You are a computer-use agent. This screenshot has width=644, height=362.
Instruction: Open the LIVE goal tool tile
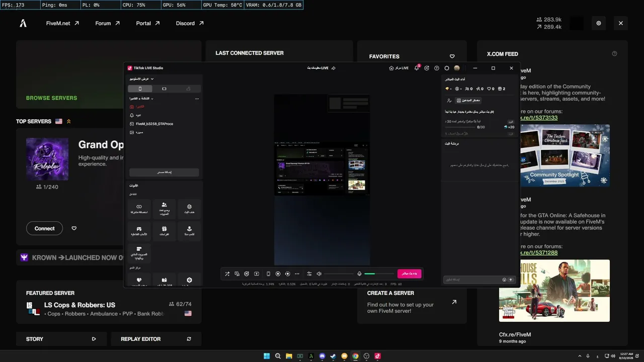coord(189,209)
